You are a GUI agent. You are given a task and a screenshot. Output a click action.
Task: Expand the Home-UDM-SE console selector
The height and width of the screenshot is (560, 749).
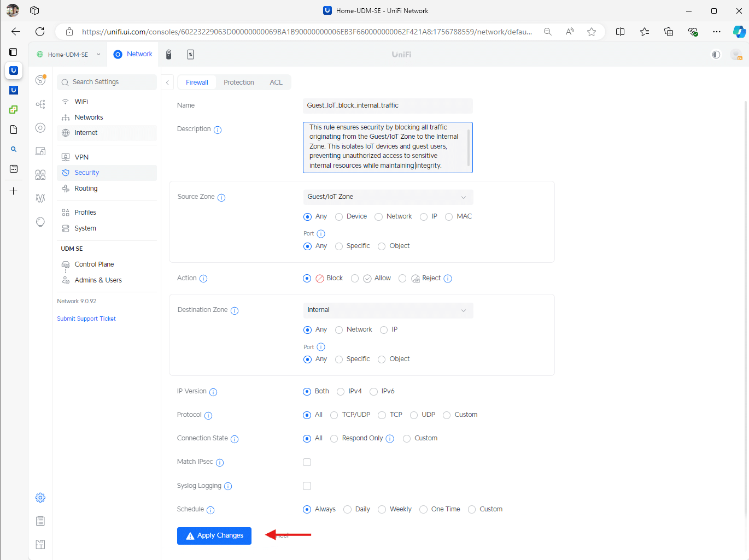[x=68, y=55]
